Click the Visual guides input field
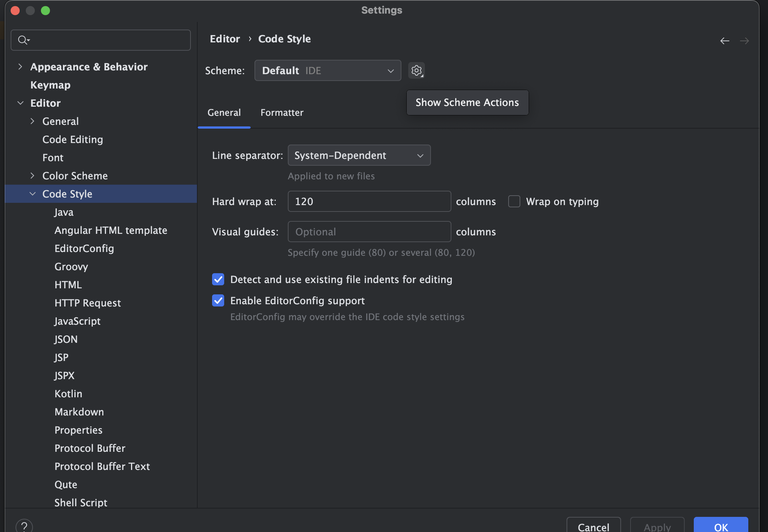The height and width of the screenshot is (532, 768). click(x=369, y=232)
